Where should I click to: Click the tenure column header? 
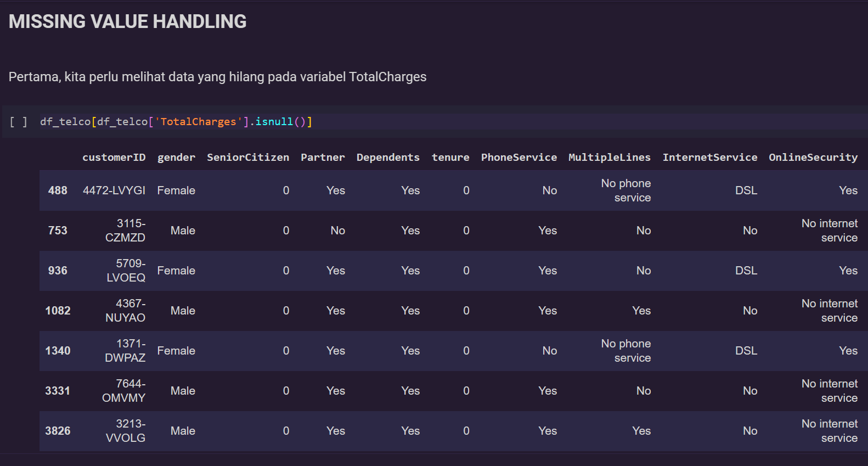coord(450,158)
